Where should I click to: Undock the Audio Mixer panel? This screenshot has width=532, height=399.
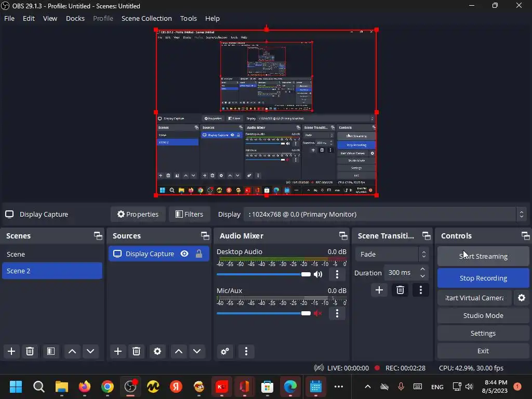[343, 236]
